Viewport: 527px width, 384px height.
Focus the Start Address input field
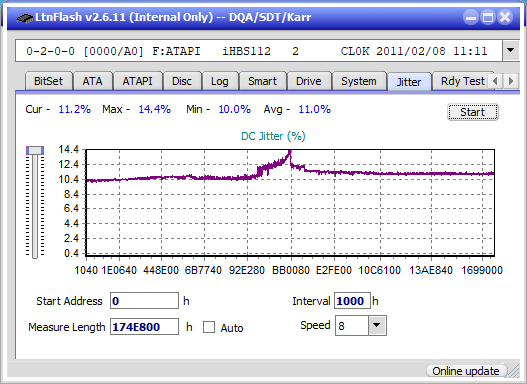145,301
